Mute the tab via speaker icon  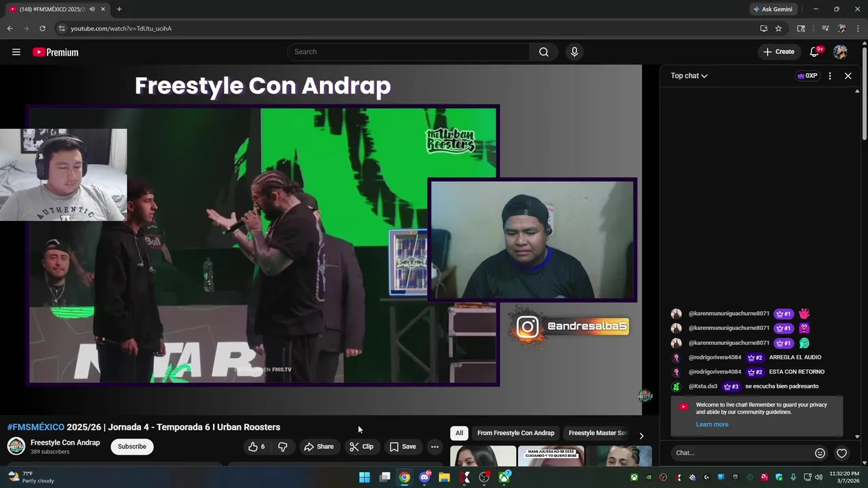click(x=92, y=9)
